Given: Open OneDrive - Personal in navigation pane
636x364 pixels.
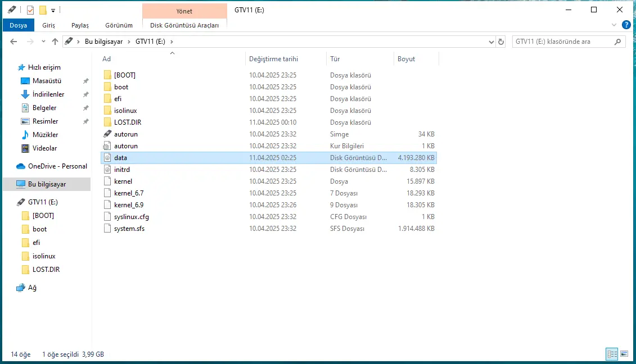Looking at the screenshot, I should [x=57, y=166].
